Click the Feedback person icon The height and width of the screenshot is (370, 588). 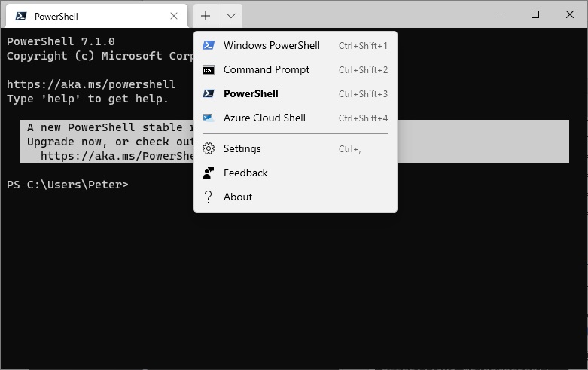coord(209,173)
